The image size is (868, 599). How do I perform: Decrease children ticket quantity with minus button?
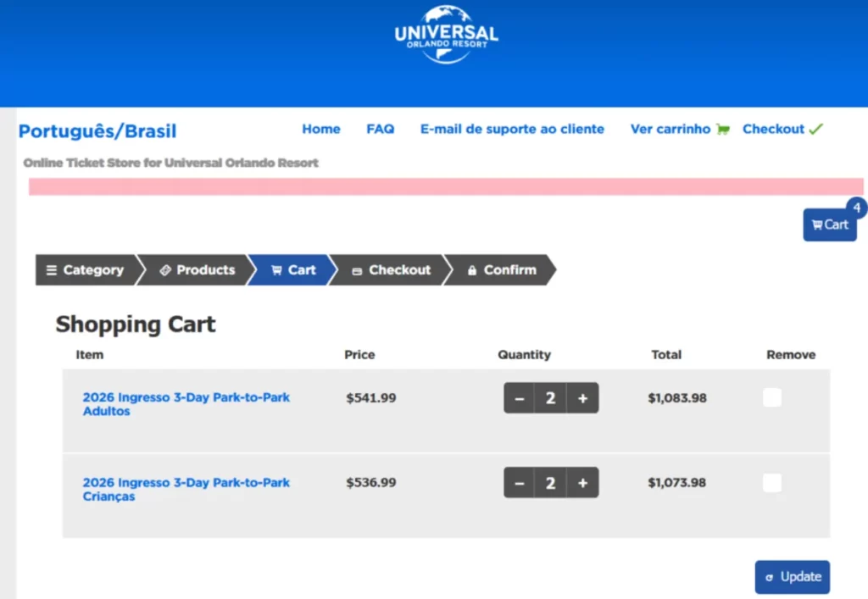[520, 482]
